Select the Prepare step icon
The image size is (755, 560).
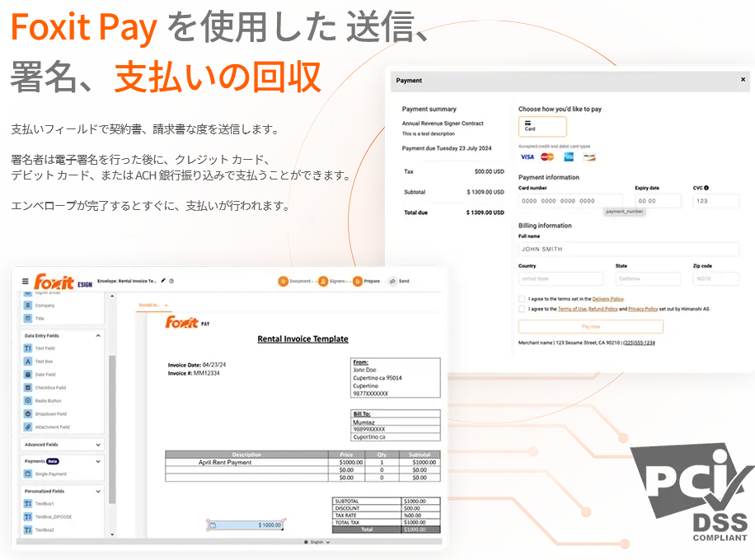click(x=357, y=281)
